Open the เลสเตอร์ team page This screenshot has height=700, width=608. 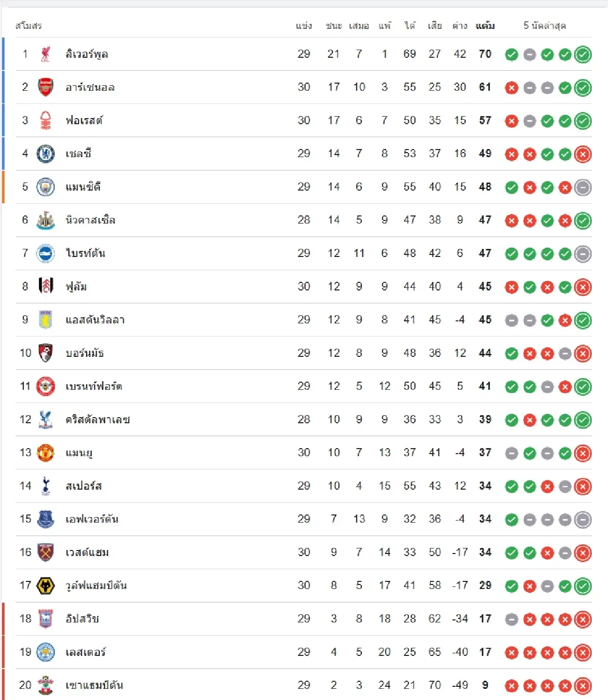86,652
